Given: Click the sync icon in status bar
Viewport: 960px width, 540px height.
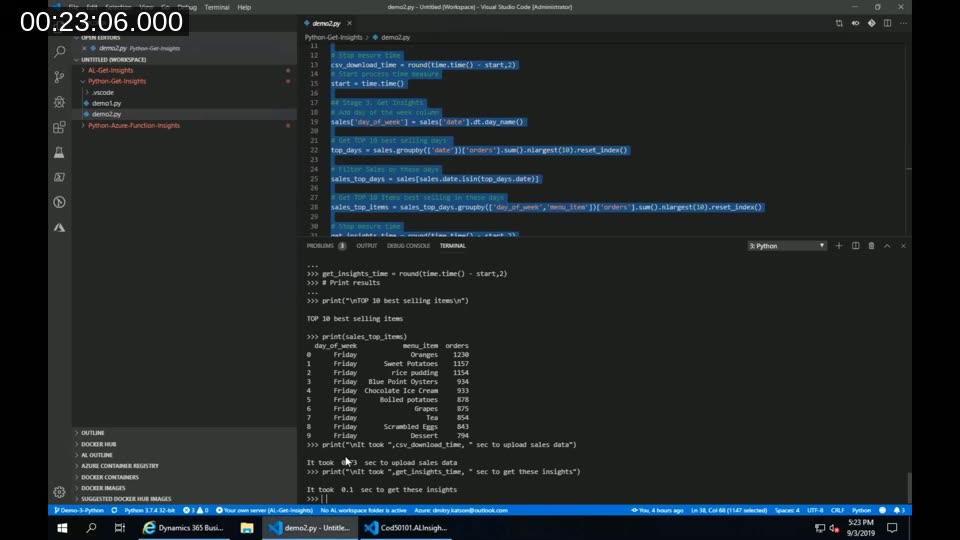Looking at the screenshot, I should tap(114, 510).
